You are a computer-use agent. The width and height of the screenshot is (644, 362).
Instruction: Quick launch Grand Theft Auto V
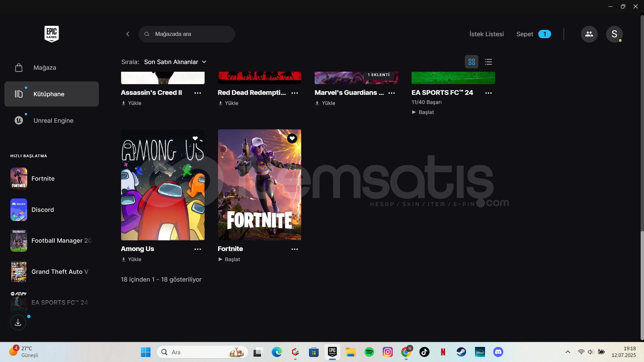52,272
